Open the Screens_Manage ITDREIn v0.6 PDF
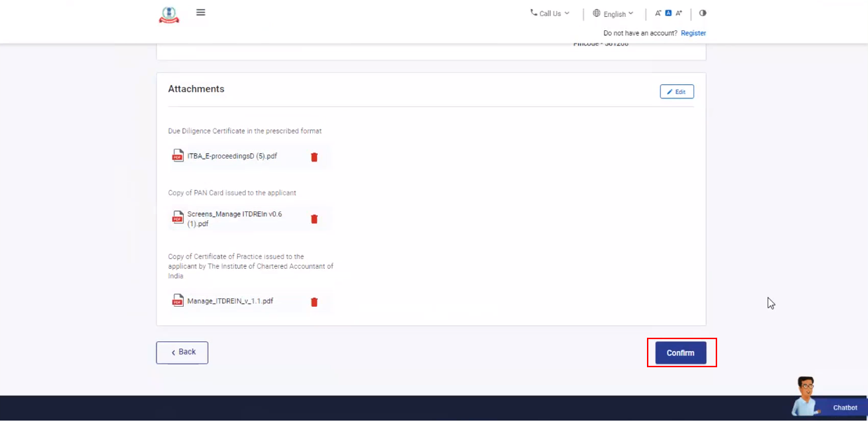The image size is (868, 422). point(234,218)
